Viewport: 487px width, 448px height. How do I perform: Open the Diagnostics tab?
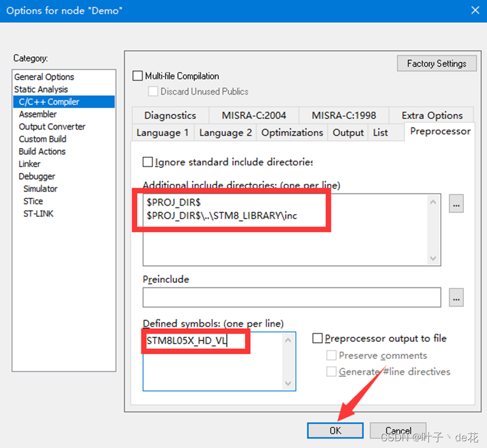coord(170,116)
